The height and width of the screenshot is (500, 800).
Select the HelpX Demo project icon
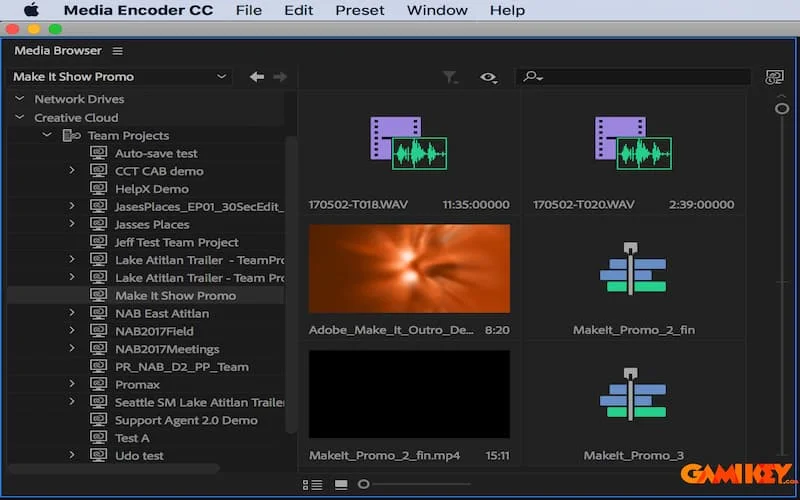click(x=98, y=188)
